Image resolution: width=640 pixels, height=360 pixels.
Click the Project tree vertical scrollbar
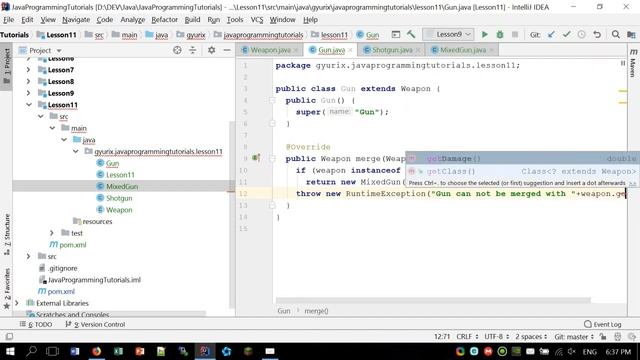[232, 214]
